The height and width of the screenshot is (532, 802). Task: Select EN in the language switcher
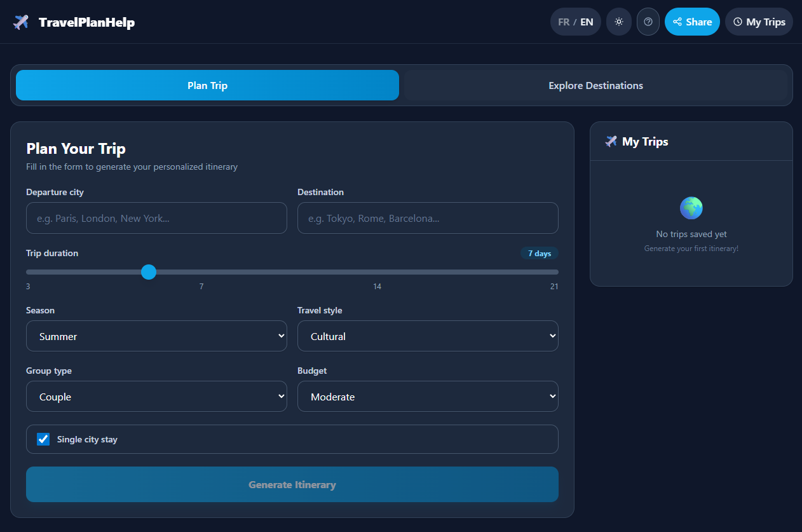[x=586, y=22]
